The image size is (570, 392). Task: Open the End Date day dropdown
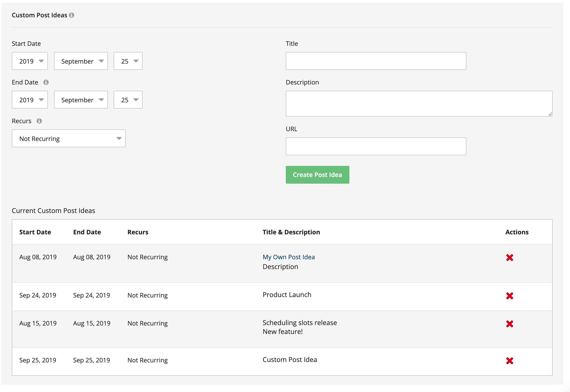point(128,100)
